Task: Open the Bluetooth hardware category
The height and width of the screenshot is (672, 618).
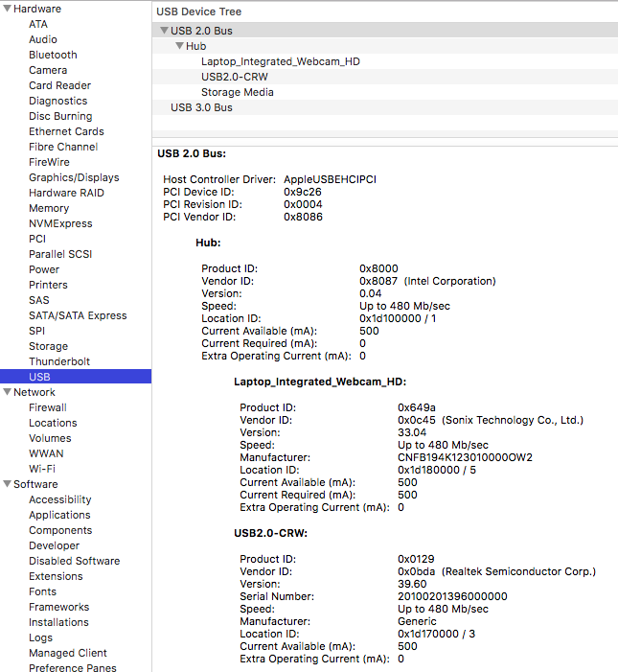Action: pos(53,55)
